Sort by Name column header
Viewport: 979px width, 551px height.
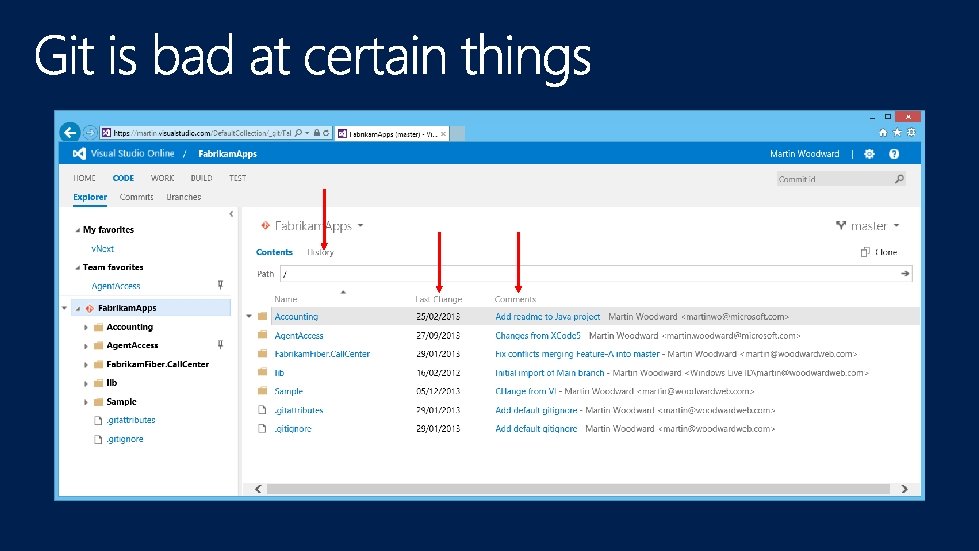click(285, 299)
